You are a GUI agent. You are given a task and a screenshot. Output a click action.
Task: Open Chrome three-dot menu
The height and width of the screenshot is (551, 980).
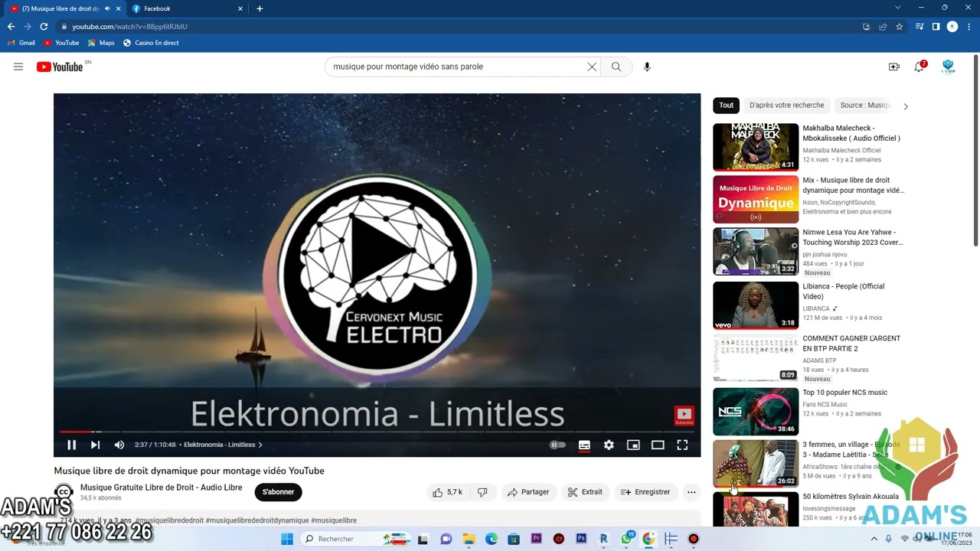click(x=968, y=26)
